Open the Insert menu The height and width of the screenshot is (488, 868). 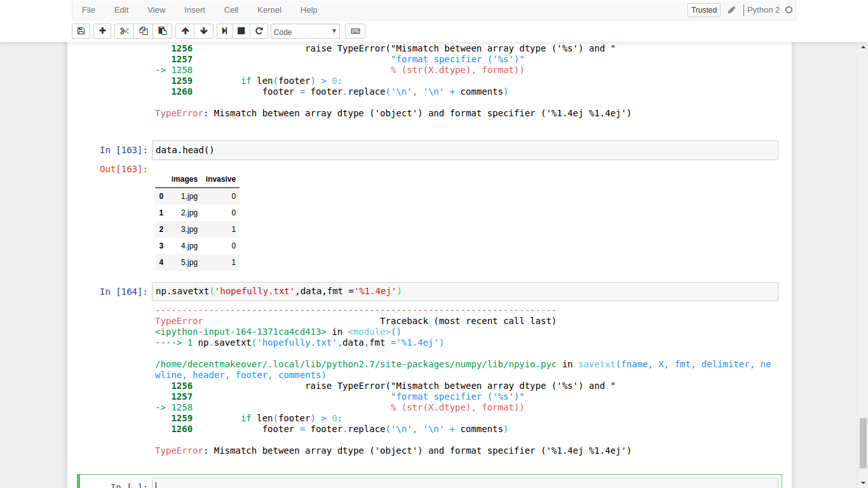pyautogui.click(x=194, y=10)
